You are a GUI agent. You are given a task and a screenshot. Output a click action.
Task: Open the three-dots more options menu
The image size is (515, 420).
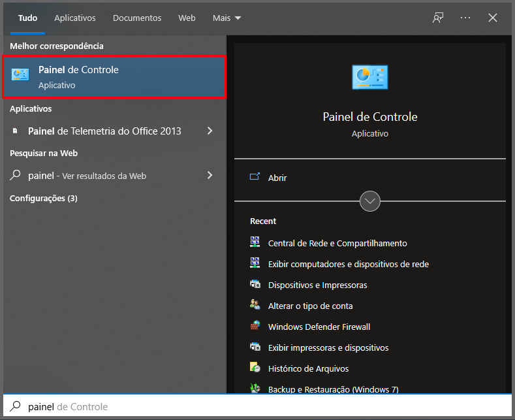[x=465, y=18]
